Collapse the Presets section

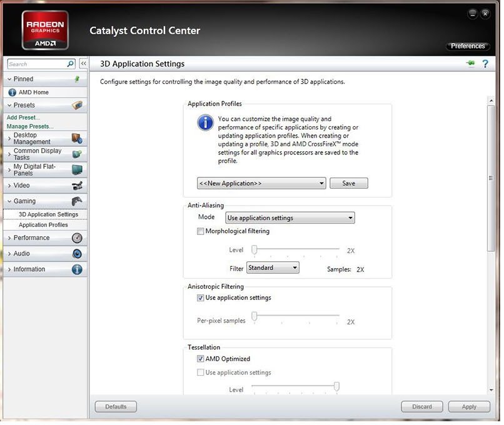tap(9, 106)
